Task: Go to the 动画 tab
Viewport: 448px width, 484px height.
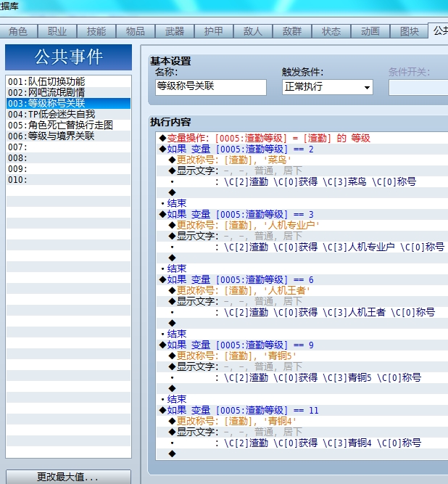Action: 370,31
